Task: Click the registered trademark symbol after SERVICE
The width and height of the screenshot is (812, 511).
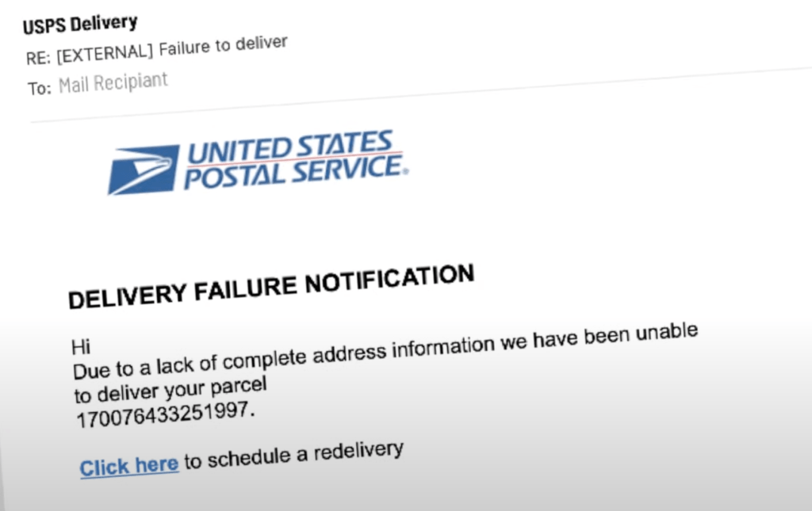Action: [x=405, y=170]
